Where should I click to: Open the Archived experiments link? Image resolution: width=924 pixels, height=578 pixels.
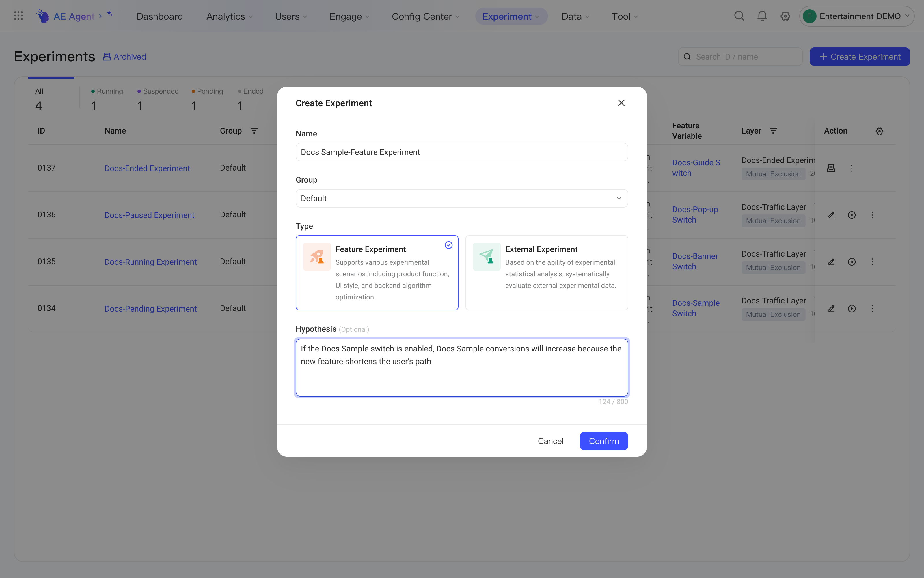(x=124, y=57)
